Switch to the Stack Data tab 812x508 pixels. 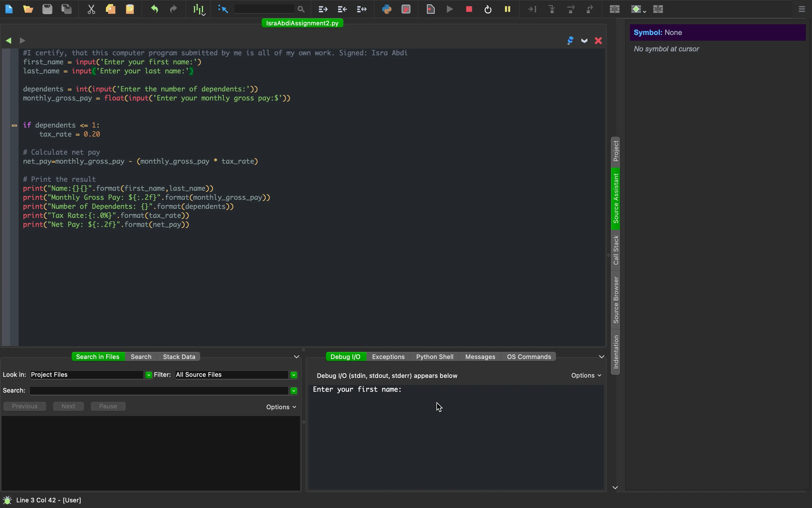(179, 357)
